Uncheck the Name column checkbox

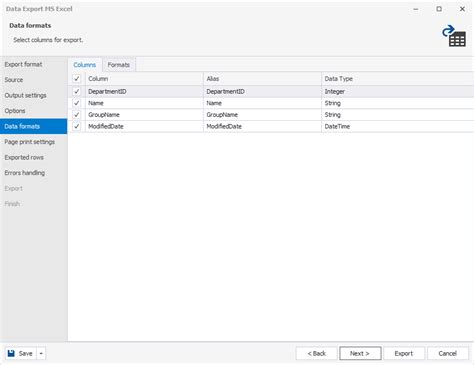click(x=77, y=103)
